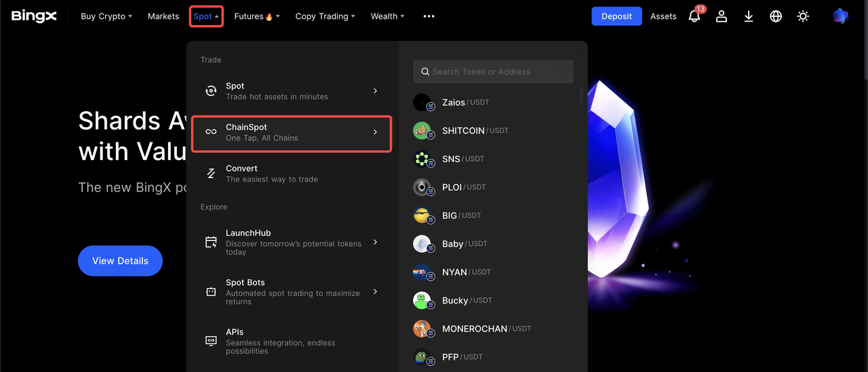Screen dimensions: 868x372
Task: Click the notifications bell icon
Action: point(694,17)
